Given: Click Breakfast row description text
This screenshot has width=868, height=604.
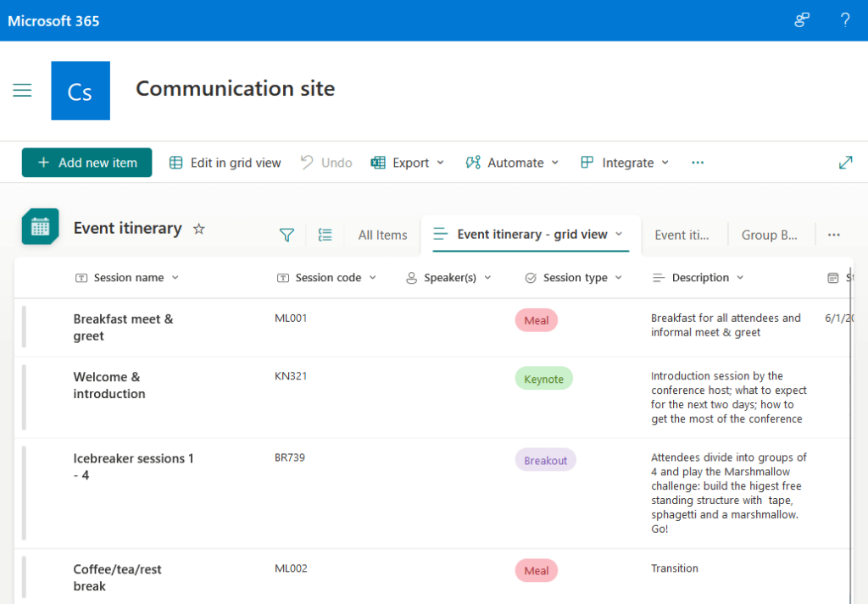Looking at the screenshot, I should pyautogui.click(x=726, y=325).
